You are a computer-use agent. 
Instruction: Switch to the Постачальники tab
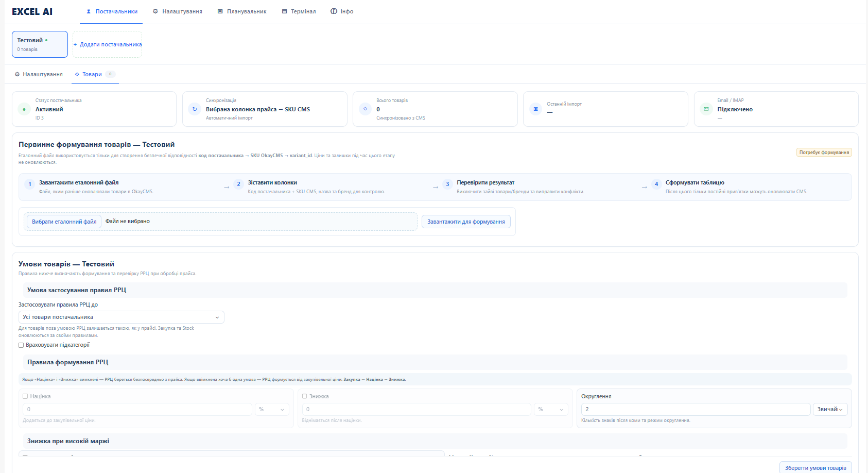click(111, 11)
